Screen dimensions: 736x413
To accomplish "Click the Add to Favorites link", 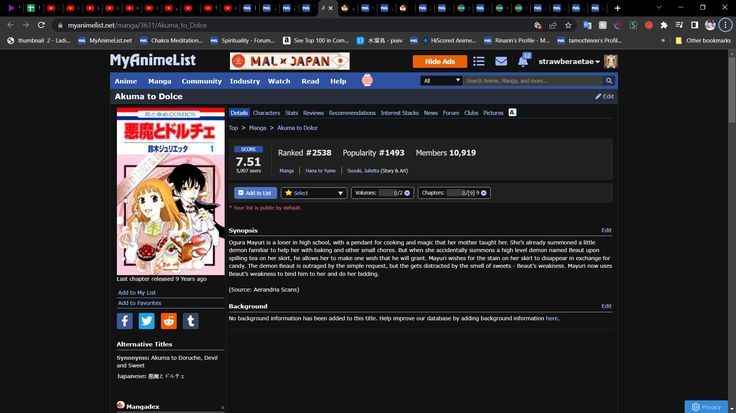I will (x=139, y=303).
